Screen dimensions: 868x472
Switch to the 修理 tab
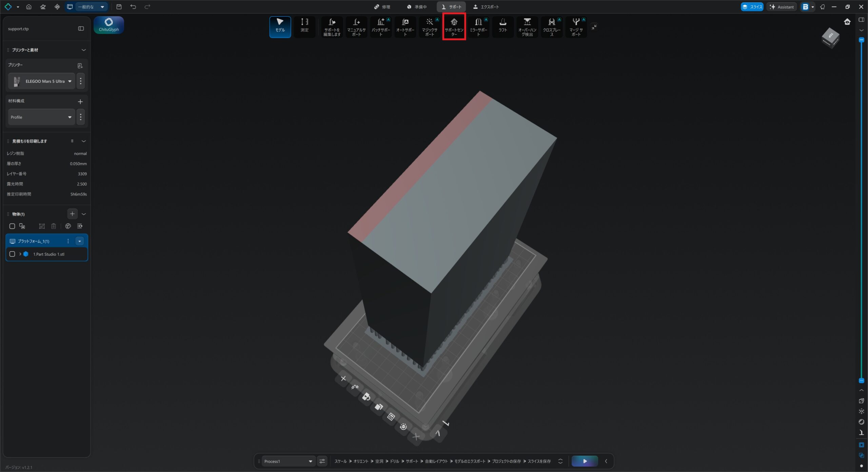coord(382,7)
